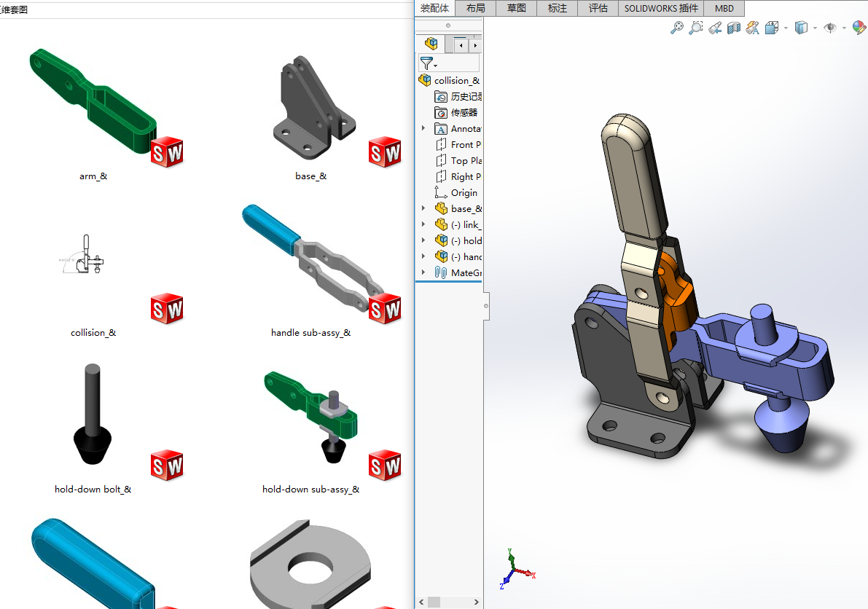Open the collision_& drawing thumbnail
Image resolution: width=868 pixels, height=609 pixels.
[82, 254]
